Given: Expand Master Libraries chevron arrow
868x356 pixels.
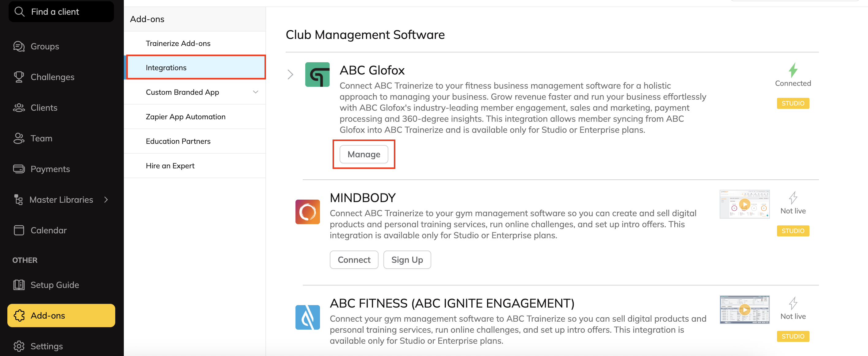Looking at the screenshot, I should click(x=106, y=200).
